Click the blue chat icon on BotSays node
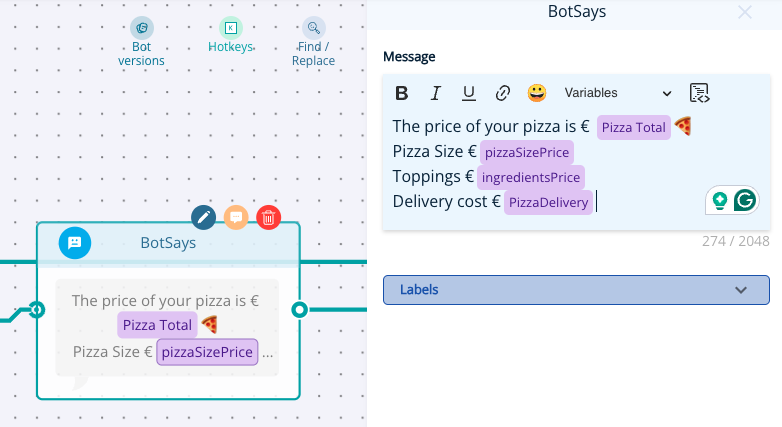The width and height of the screenshot is (782, 427). click(x=75, y=243)
